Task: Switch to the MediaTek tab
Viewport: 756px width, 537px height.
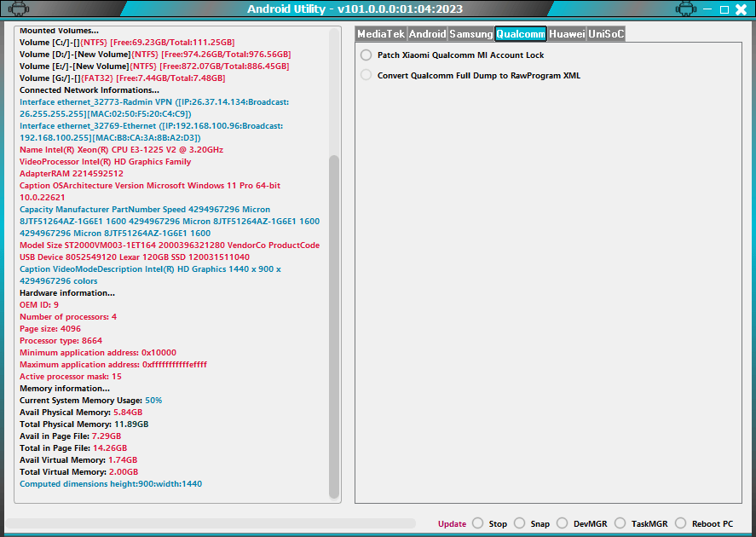Action: click(x=380, y=34)
